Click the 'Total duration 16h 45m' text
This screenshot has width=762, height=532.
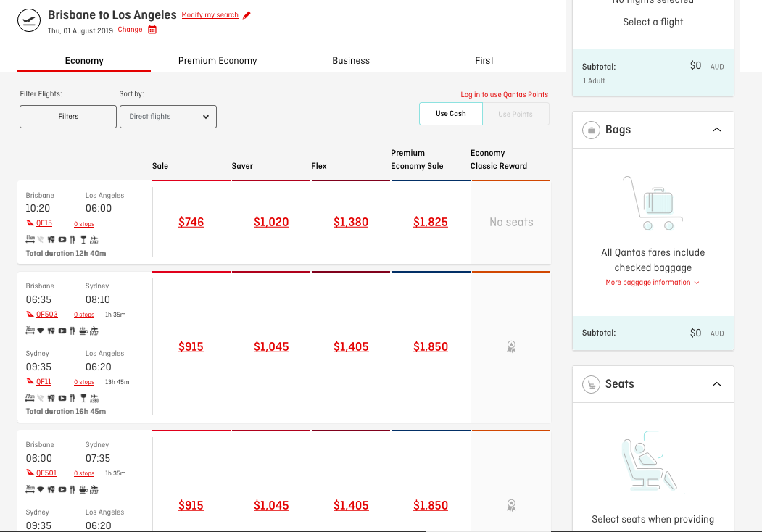tap(65, 412)
